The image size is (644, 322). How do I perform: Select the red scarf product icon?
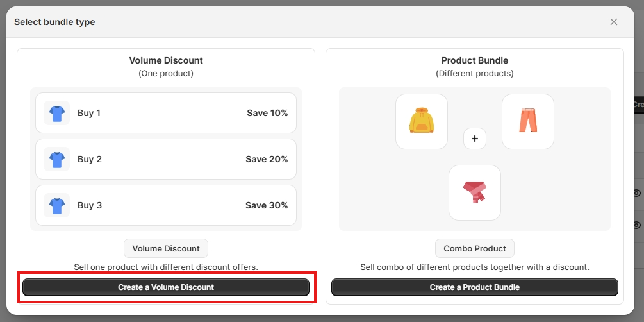point(475,192)
